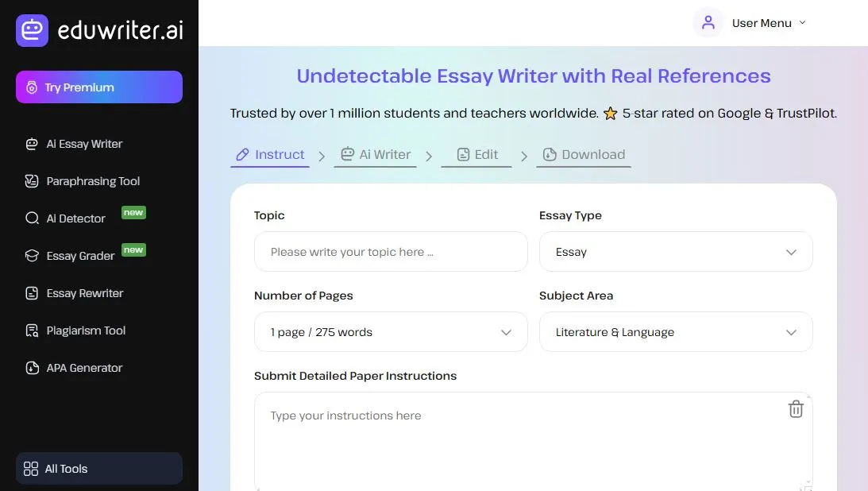This screenshot has width=868, height=491.
Task: Click the pencil icon on Instruct tab
Action: click(242, 154)
